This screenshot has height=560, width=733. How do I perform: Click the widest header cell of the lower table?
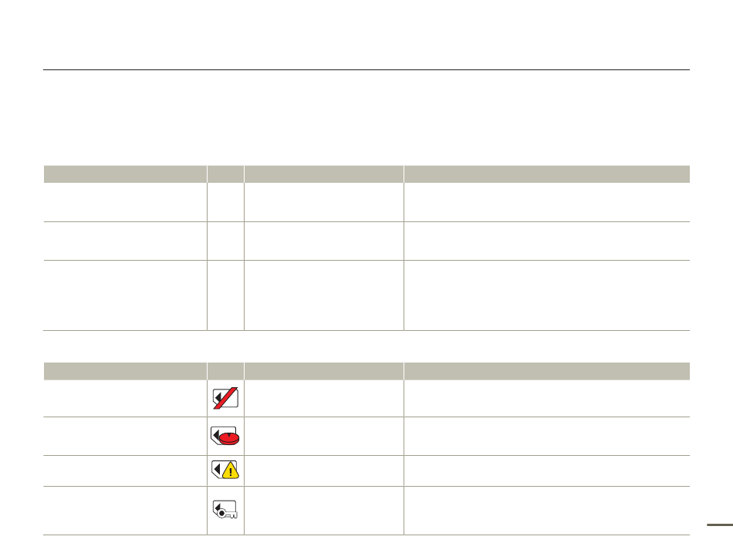click(547, 371)
